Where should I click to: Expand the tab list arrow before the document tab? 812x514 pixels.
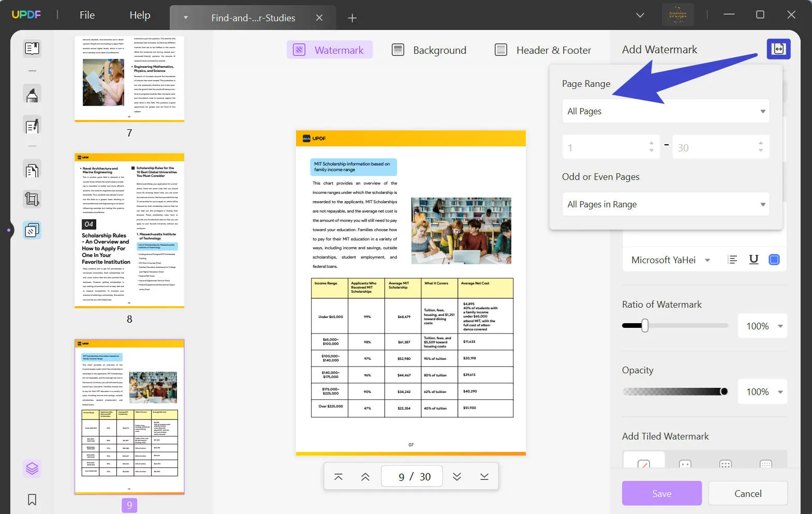(186, 18)
